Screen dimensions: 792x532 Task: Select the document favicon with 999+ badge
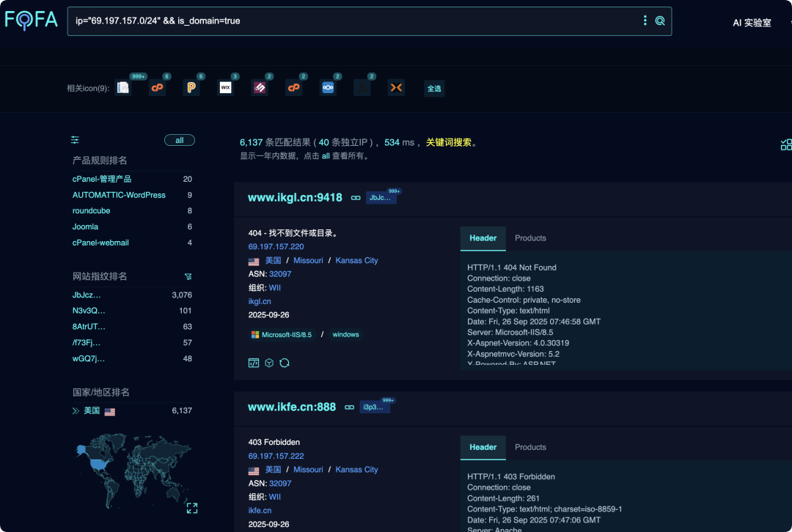click(123, 88)
